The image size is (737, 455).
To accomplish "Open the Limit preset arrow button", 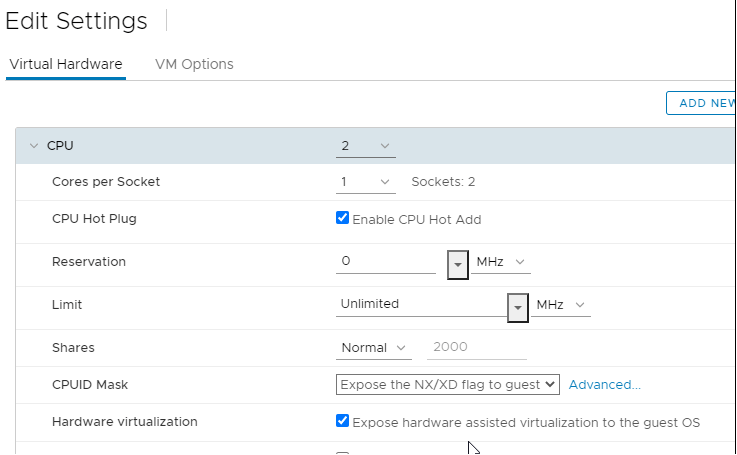I will coord(518,308).
